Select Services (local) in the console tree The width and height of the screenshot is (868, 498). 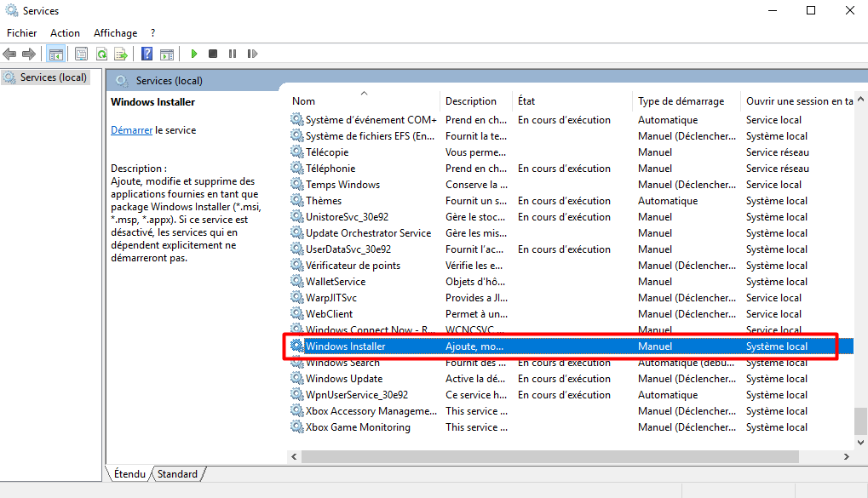53,77
